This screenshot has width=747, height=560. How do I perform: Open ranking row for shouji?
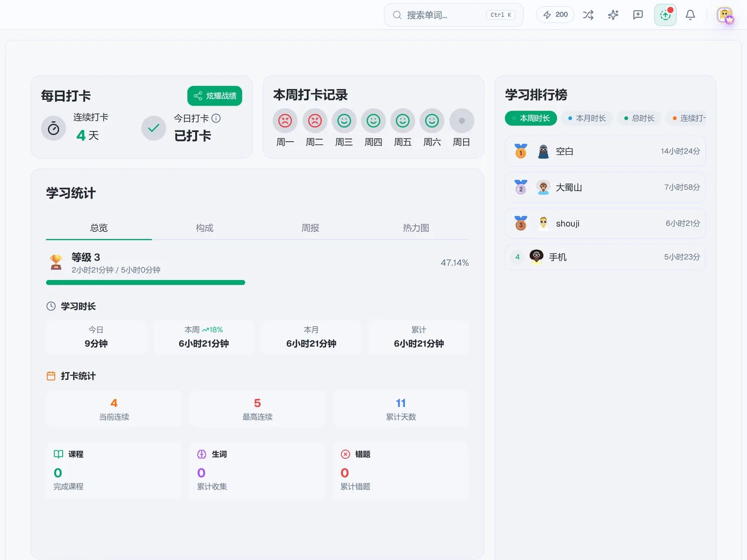605,224
